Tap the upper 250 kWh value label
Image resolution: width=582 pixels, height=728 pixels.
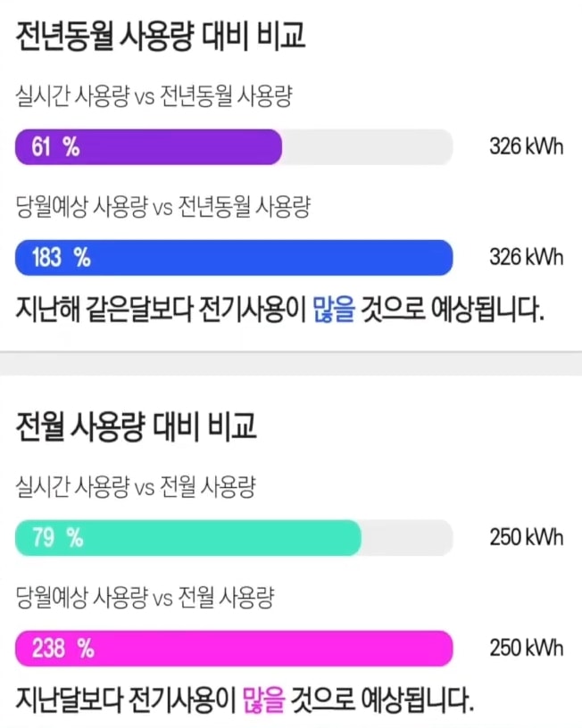[x=525, y=538]
